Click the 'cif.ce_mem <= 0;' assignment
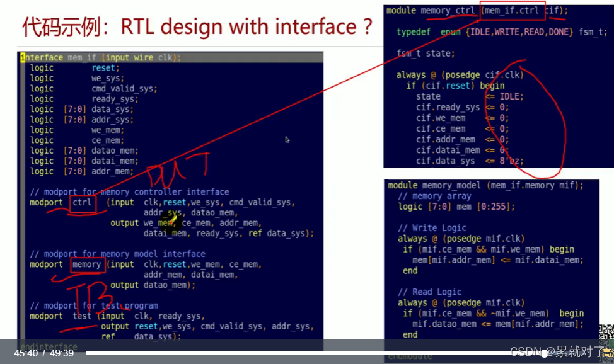Screen dimensions: 614x364 pyautogui.click(x=462, y=128)
